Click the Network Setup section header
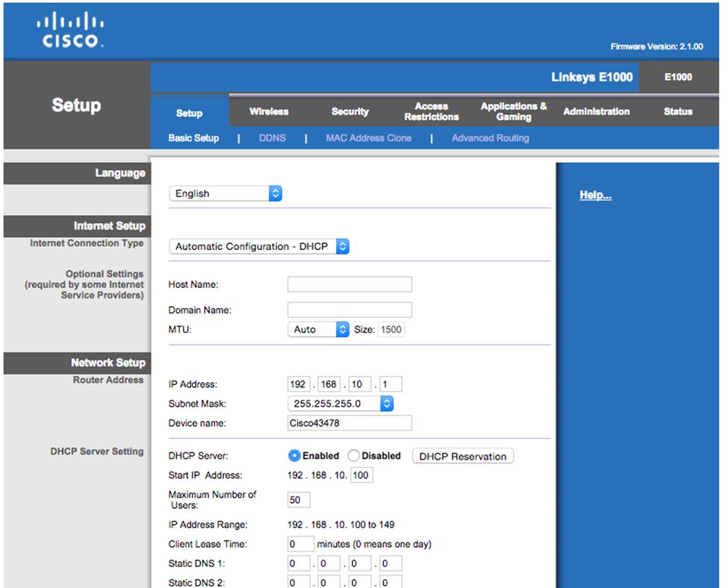The image size is (728, 588). [x=77, y=363]
